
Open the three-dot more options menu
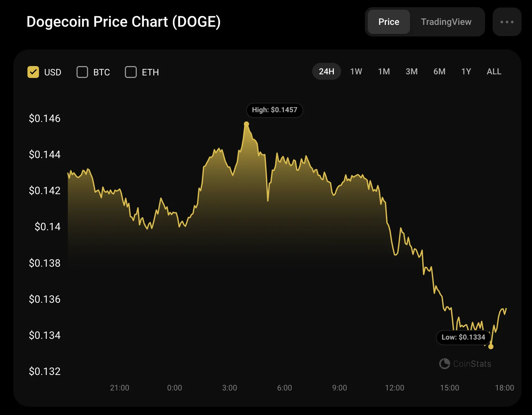point(507,22)
